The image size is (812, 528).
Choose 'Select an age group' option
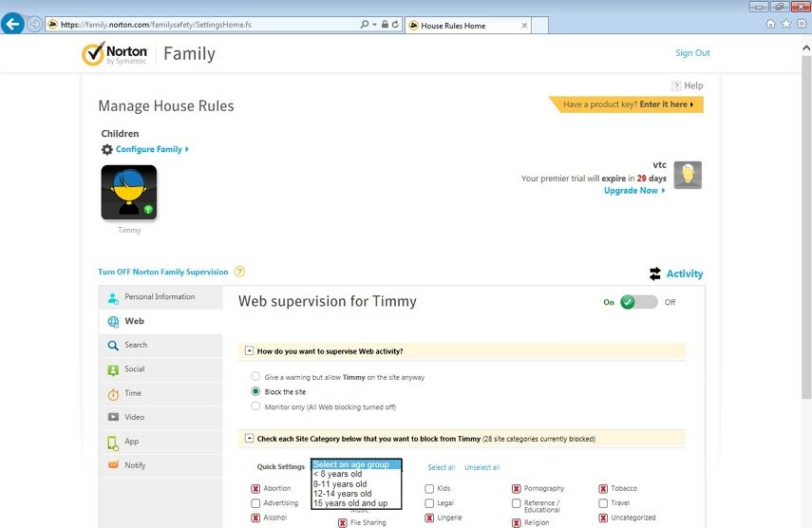[356, 464]
